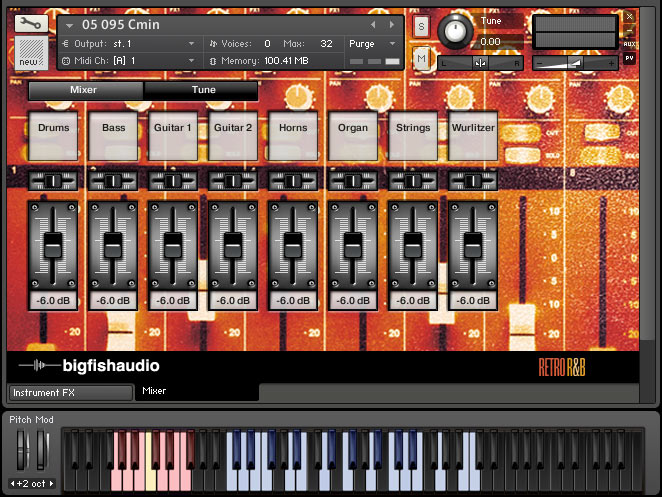Viewport: 662px width, 497px height.
Task: Switch to the Tune tab button
Action: pyautogui.click(x=201, y=90)
